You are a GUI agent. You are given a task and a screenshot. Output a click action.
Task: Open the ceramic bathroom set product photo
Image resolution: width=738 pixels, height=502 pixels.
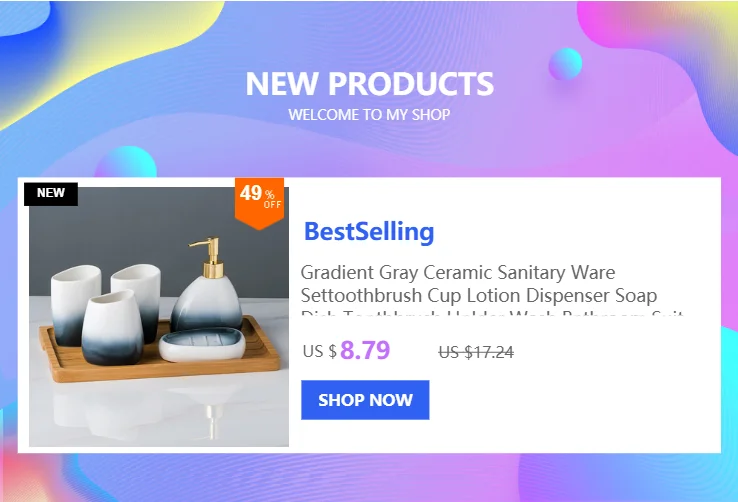pos(159,317)
